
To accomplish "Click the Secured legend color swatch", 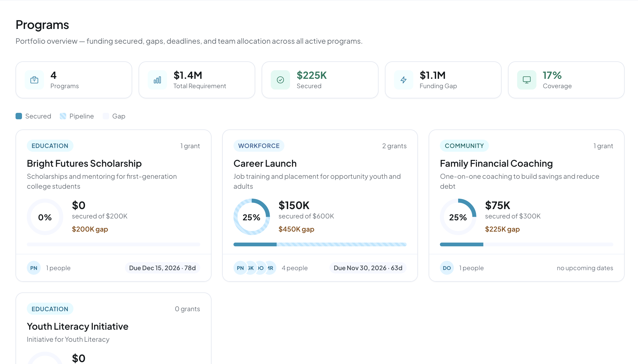I will point(19,116).
